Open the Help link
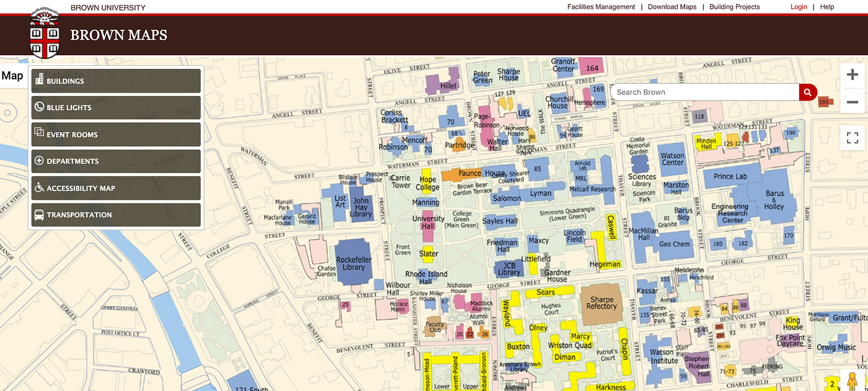The height and width of the screenshot is (391, 868). click(827, 7)
